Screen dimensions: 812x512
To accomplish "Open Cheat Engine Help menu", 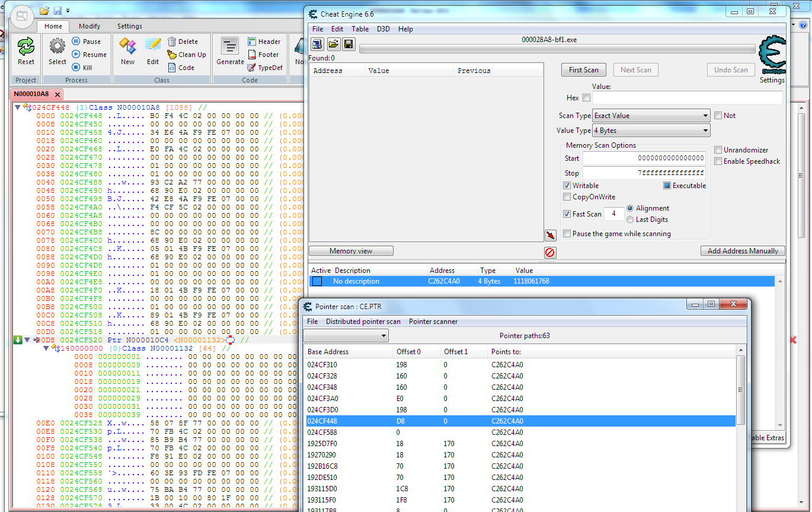I will (x=405, y=29).
